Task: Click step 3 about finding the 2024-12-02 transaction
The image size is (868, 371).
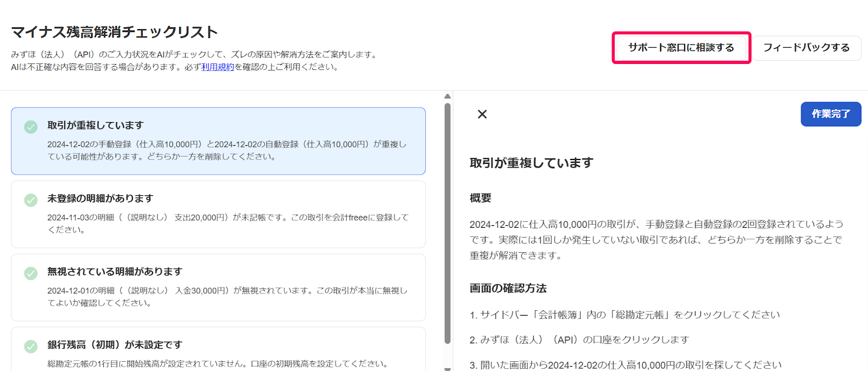Action: [x=626, y=364]
